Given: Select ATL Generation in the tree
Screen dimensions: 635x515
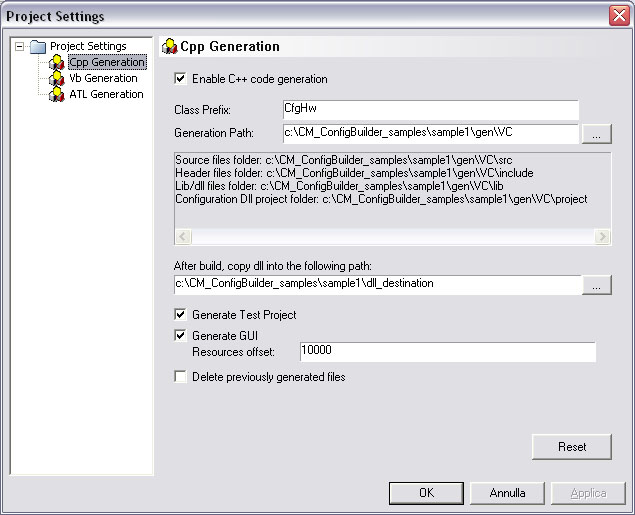Looking at the screenshot, I should tap(106, 95).
